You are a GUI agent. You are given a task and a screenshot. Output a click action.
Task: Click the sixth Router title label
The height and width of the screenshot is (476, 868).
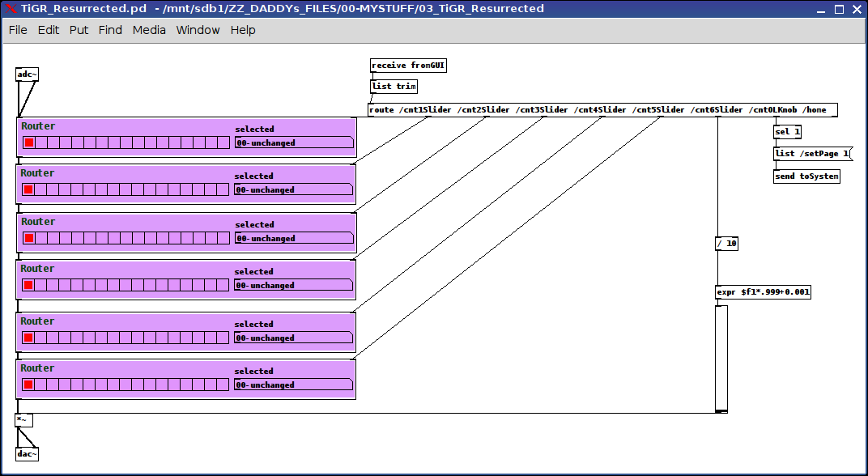tap(37, 368)
